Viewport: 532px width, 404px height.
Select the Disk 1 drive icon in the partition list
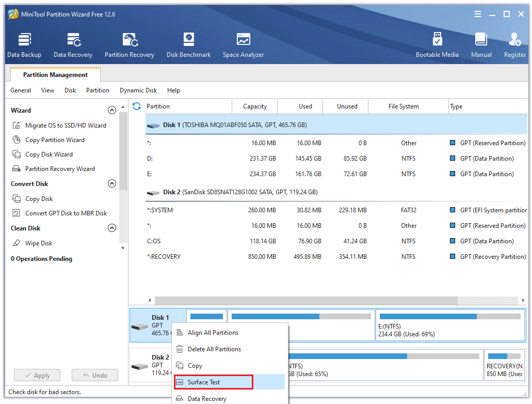(153, 126)
